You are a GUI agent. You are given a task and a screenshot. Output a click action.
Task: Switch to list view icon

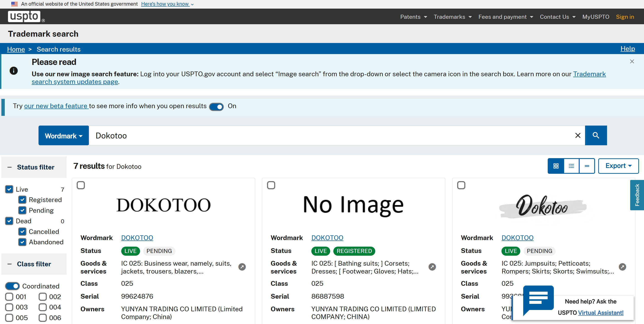coord(571,166)
